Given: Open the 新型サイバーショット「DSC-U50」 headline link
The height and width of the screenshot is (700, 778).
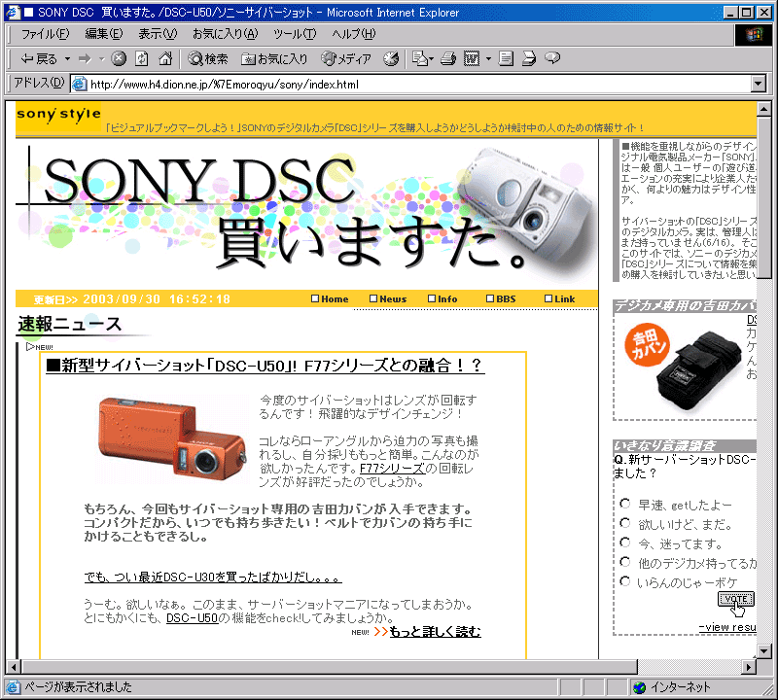Looking at the screenshot, I should tap(265, 366).
